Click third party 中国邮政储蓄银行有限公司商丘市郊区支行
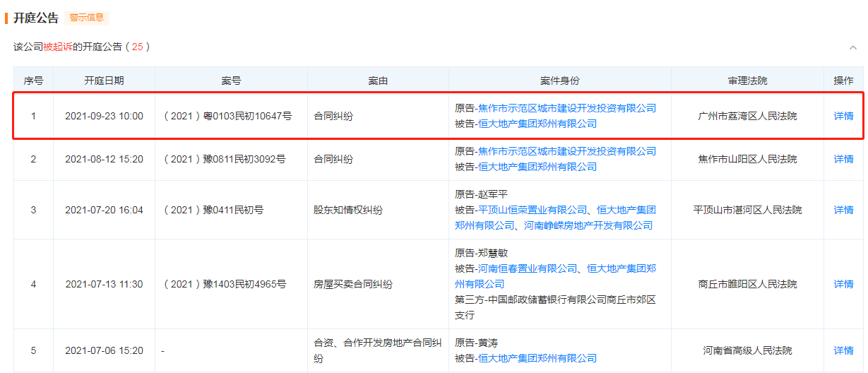The height and width of the screenshot is (373, 868). point(555,307)
